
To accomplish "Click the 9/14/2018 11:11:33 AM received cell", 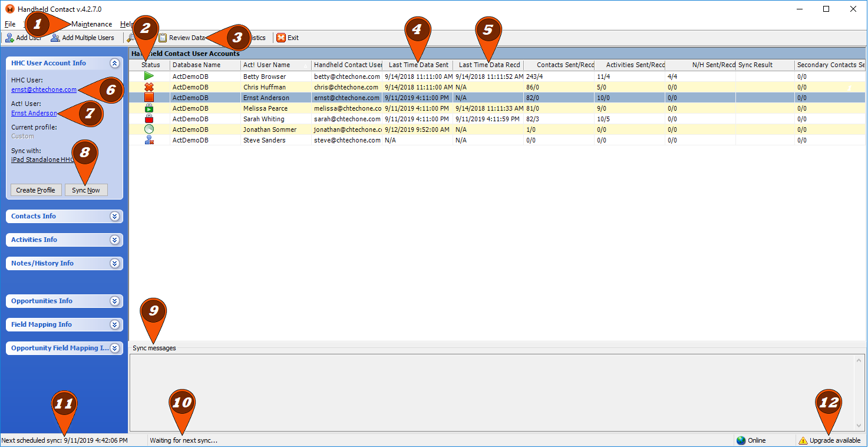I will point(488,108).
